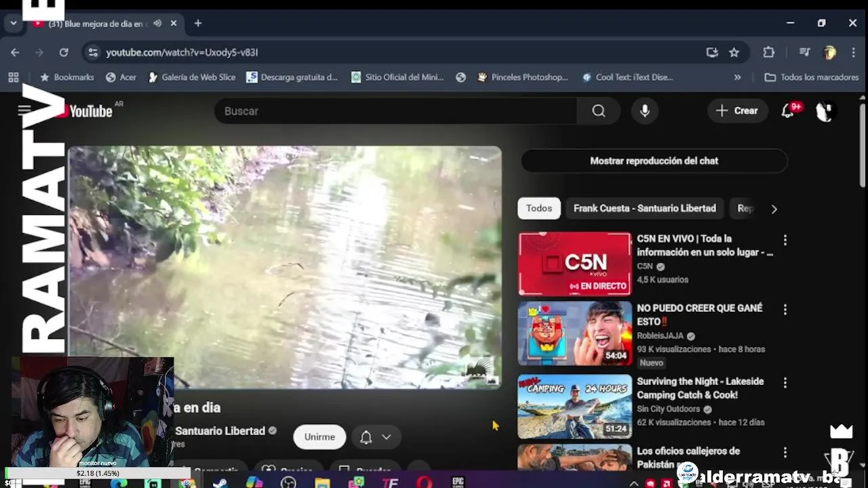Open the Crear button
The height and width of the screenshot is (488, 868).
[737, 110]
